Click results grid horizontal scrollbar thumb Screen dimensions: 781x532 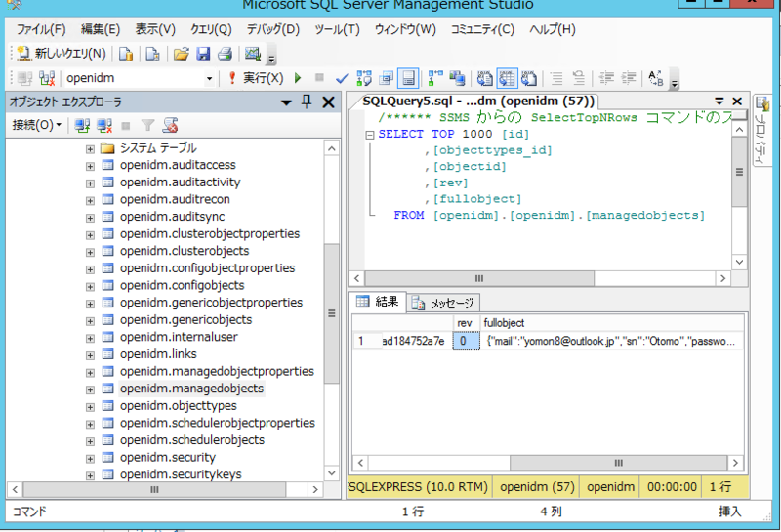(x=618, y=463)
